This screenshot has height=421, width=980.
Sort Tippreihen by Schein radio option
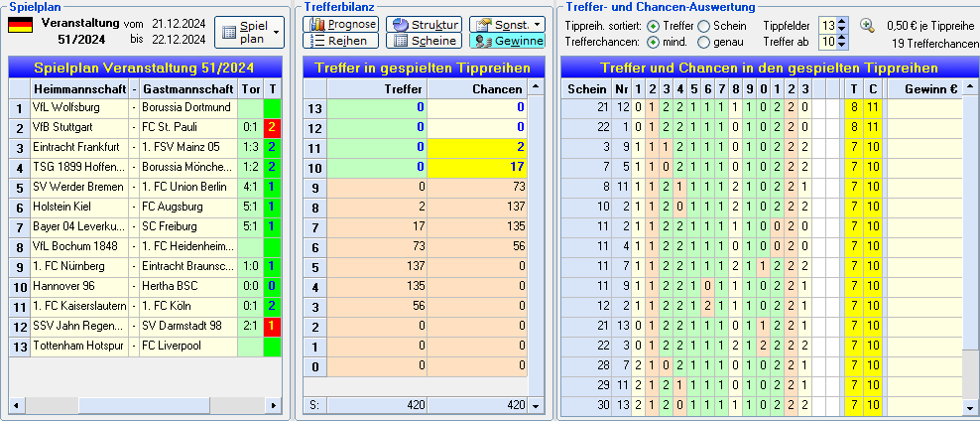click(x=703, y=26)
